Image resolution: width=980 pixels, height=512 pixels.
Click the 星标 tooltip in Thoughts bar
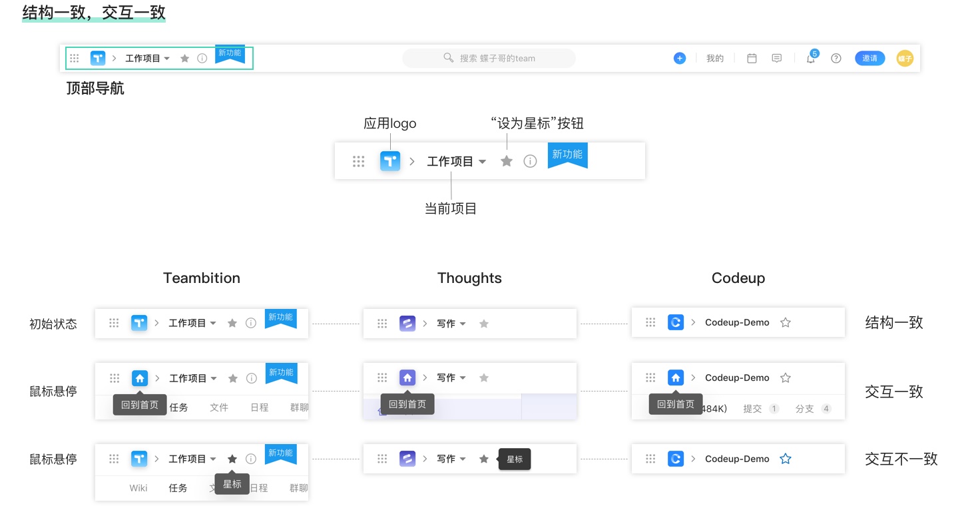[x=515, y=459]
